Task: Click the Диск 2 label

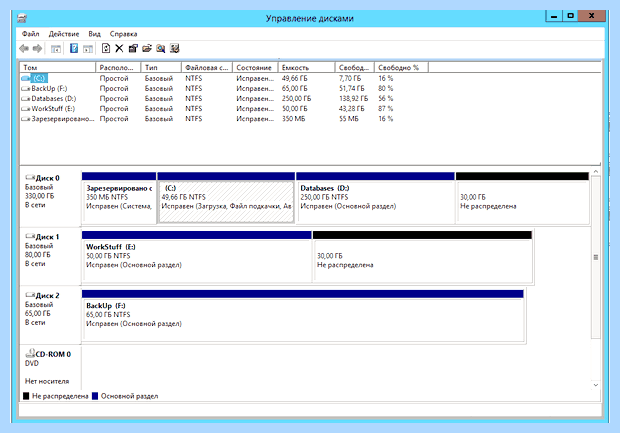Action: 47,295
